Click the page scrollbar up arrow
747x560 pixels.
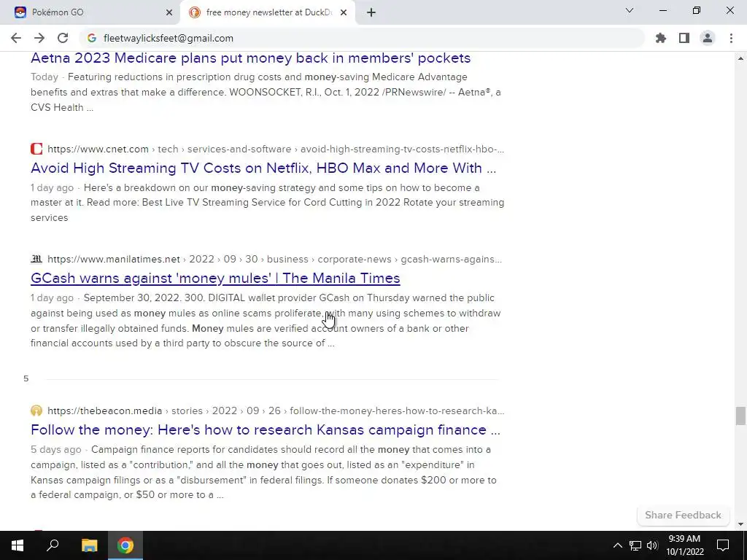point(740,58)
